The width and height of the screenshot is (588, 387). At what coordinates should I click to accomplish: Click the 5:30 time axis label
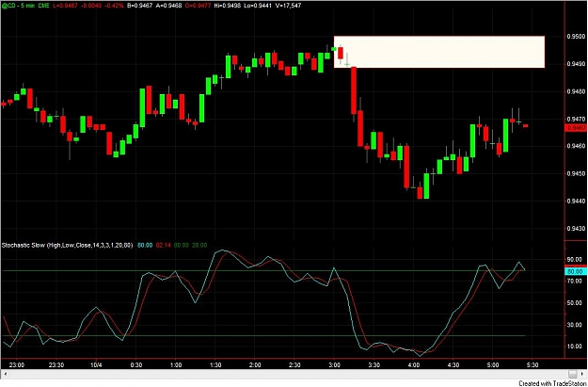532,364
